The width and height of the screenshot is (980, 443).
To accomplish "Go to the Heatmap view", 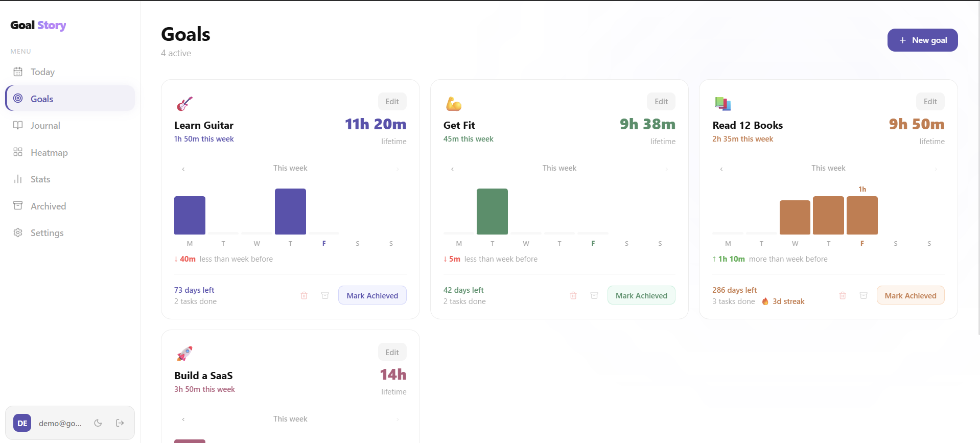I will 70,152.
